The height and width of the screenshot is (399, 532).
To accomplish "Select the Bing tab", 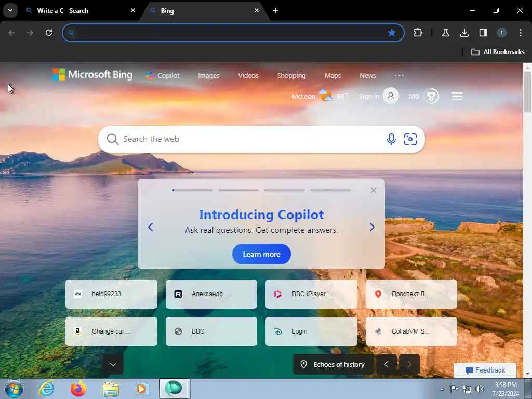I will [x=204, y=10].
